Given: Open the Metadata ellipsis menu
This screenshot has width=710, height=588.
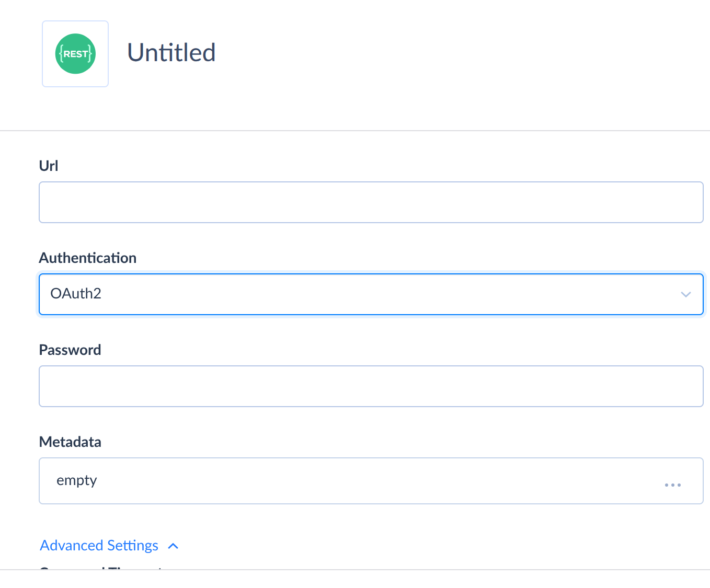Looking at the screenshot, I should click(672, 485).
